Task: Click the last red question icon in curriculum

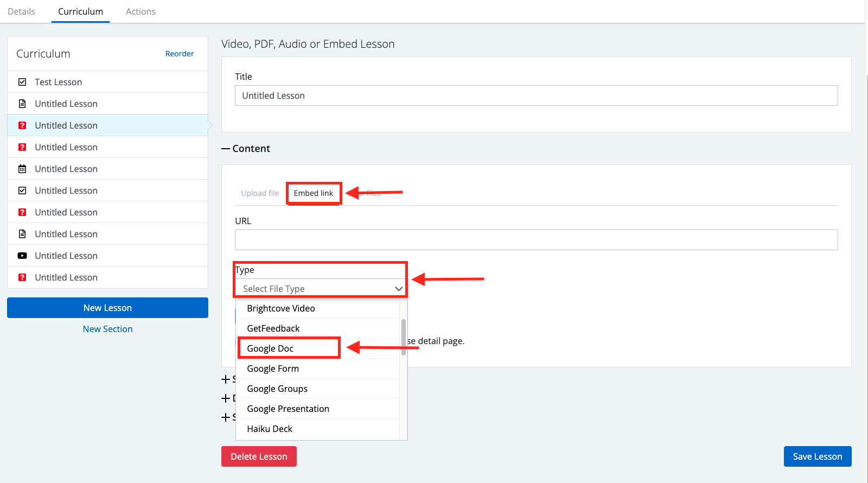Action: [22, 277]
